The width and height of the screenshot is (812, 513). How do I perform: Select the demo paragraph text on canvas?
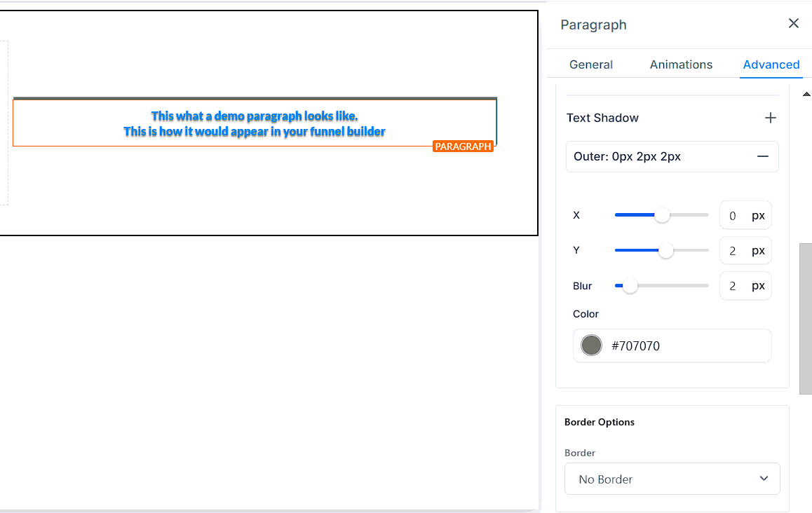pos(255,123)
